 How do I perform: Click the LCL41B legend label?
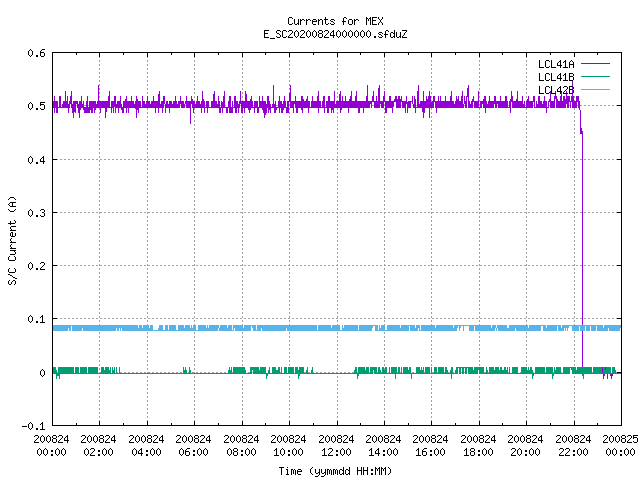click(x=556, y=77)
